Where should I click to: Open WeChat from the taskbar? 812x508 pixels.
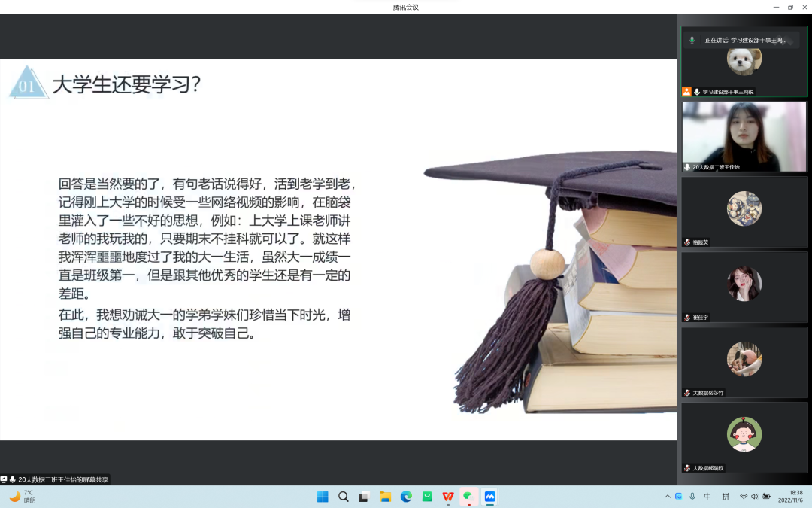(468, 497)
